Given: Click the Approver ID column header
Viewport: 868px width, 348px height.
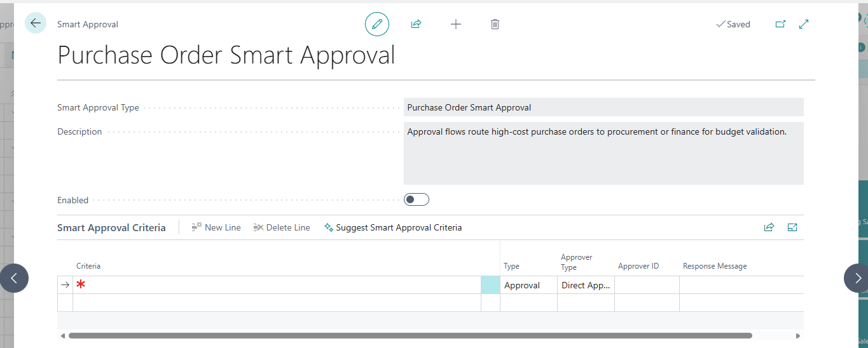Looking at the screenshot, I should point(638,266).
